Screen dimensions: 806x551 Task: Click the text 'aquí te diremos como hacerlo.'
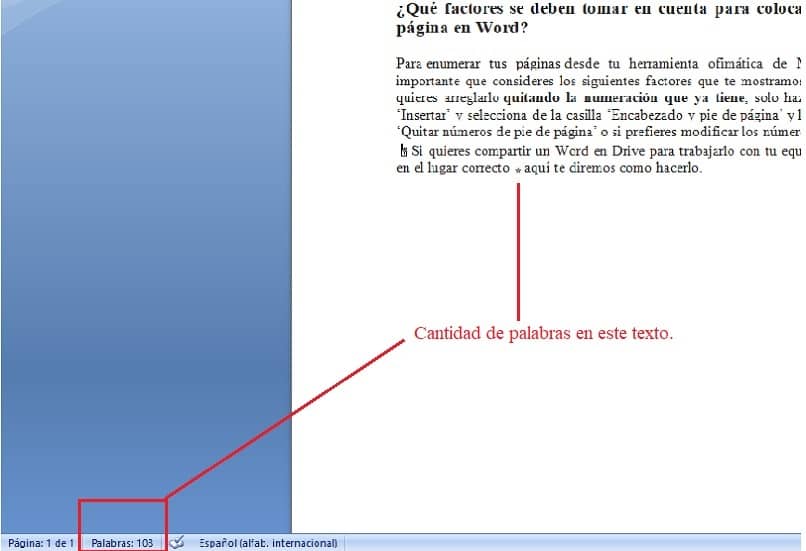point(613,168)
